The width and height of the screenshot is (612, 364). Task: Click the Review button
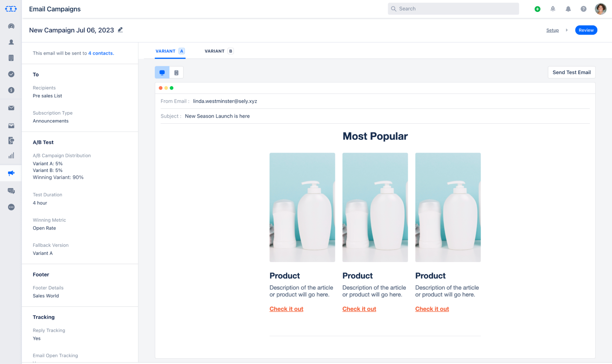click(x=586, y=30)
